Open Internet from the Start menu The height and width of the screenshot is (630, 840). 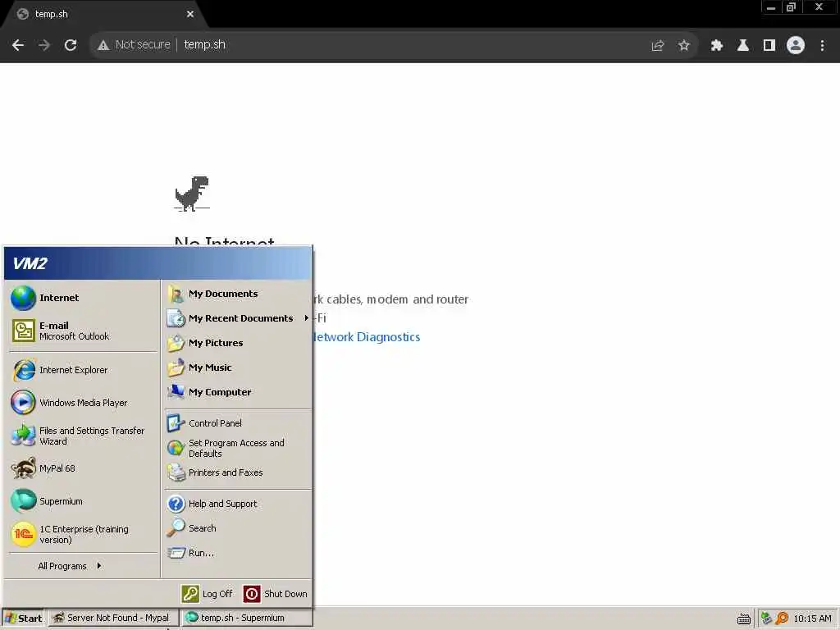click(x=83, y=298)
